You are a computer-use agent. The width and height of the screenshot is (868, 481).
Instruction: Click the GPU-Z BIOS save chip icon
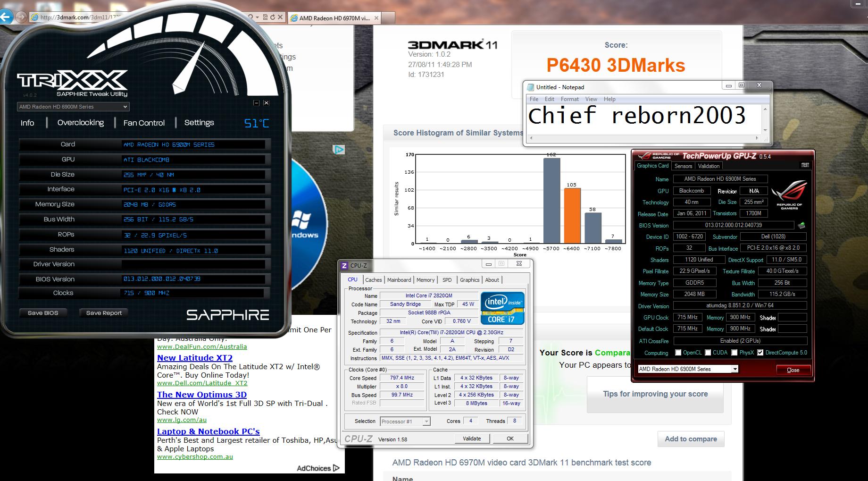pos(801,225)
